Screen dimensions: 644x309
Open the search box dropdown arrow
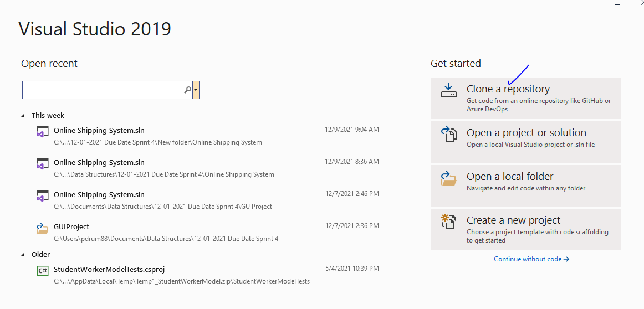[196, 90]
